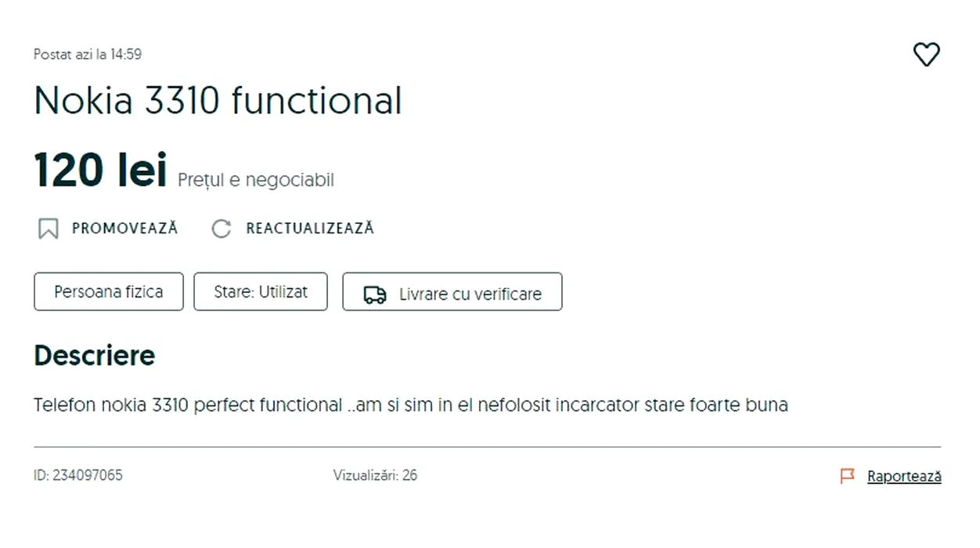Screen dimensions: 980x548
Task: Click the ad ID 234097065
Action: pyautogui.click(x=78, y=475)
